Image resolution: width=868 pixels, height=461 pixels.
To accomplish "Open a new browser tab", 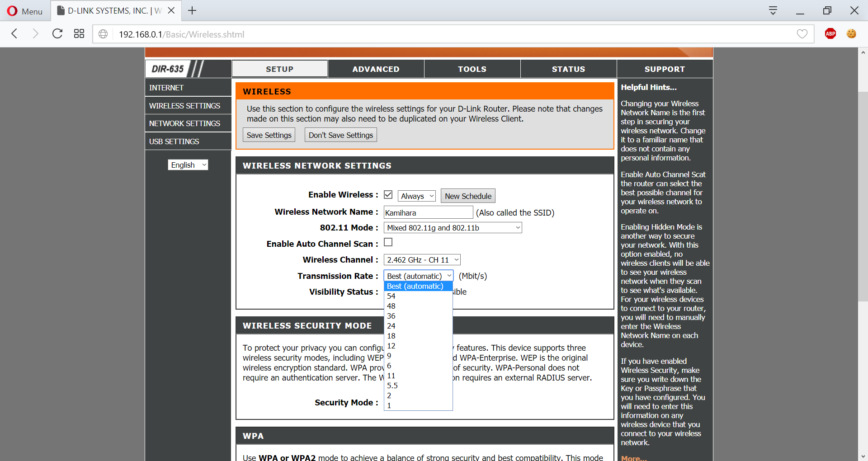I will pyautogui.click(x=192, y=10).
